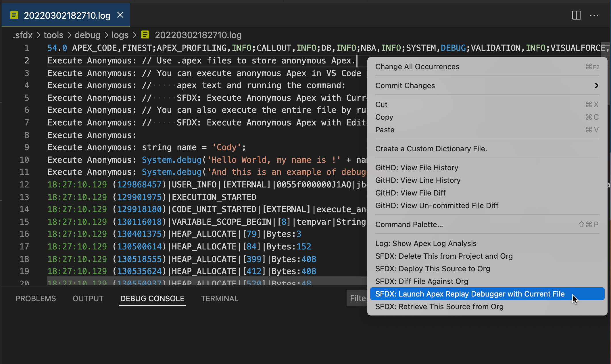Launch Apex Replay Debugger with Current File
Image resolution: width=611 pixels, height=364 pixels.
click(x=470, y=294)
